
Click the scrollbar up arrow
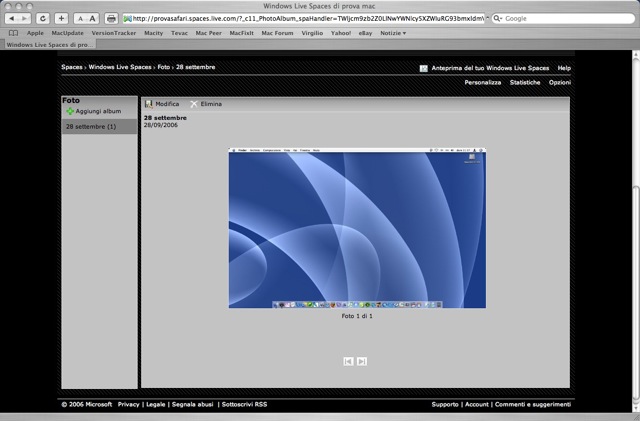(636, 55)
